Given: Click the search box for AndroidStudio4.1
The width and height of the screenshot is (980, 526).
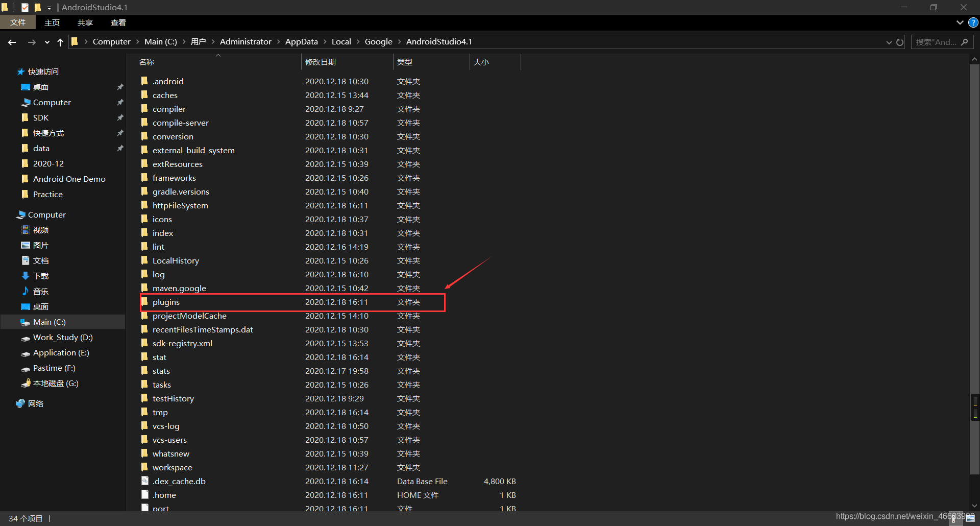Looking at the screenshot, I should click(942, 42).
